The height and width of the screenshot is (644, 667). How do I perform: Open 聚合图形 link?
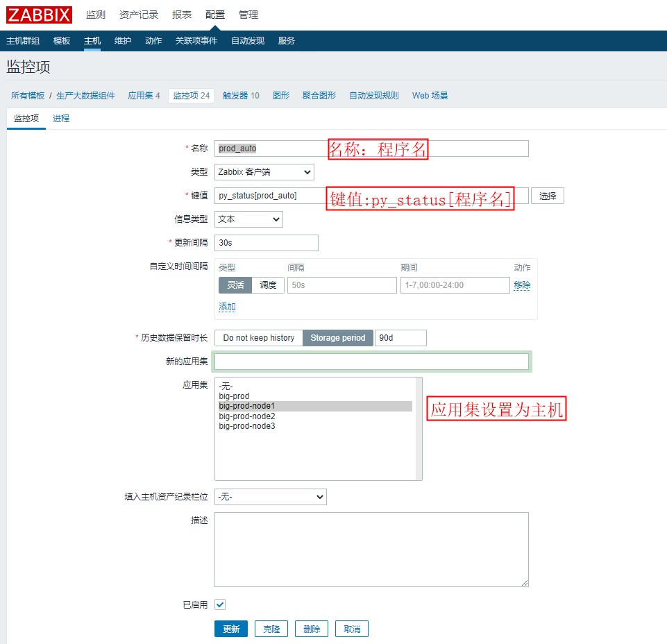[x=319, y=96]
